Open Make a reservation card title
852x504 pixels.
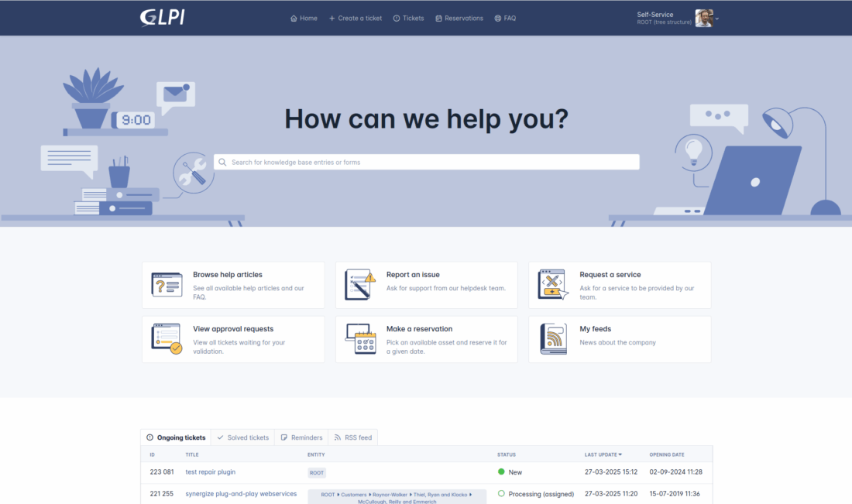click(420, 329)
